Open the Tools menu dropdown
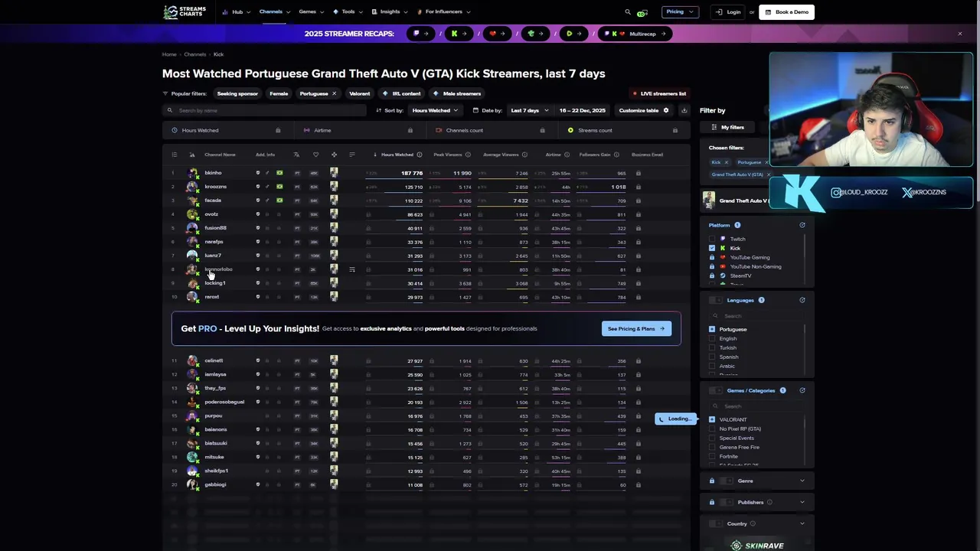 [348, 11]
